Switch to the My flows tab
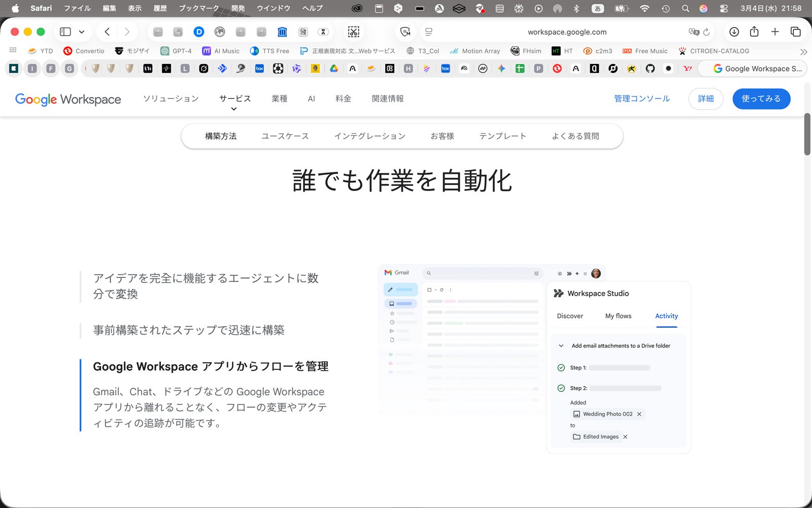The width and height of the screenshot is (812, 508). pos(618,316)
